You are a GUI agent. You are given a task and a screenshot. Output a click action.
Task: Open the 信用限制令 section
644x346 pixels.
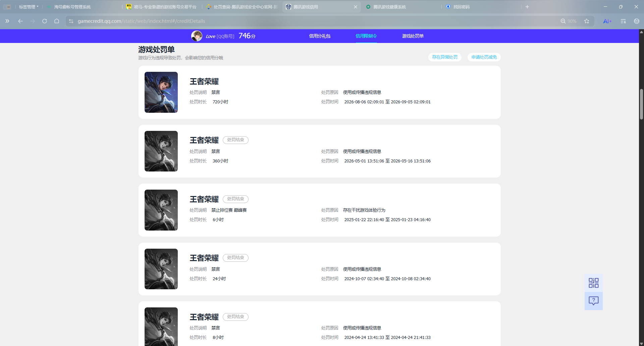(366, 36)
